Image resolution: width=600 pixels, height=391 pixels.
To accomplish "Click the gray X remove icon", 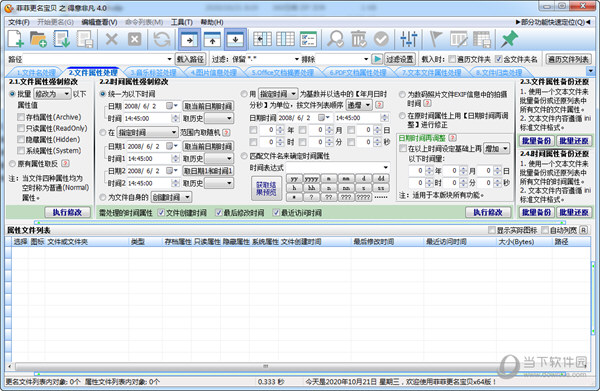I will pyautogui.click(x=111, y=39).
